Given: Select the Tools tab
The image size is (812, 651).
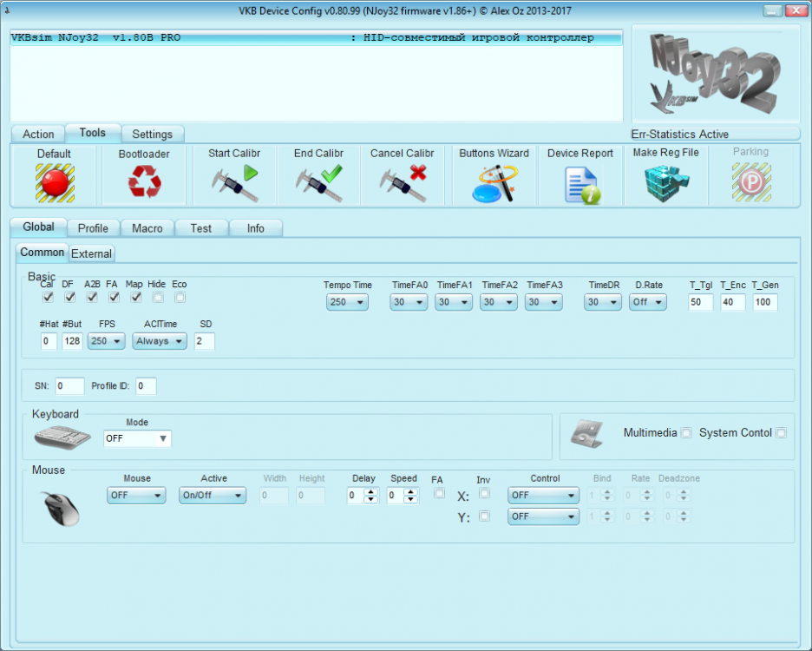Looking at the screenshot, I should pyautogui.click(x=93, y=133).
